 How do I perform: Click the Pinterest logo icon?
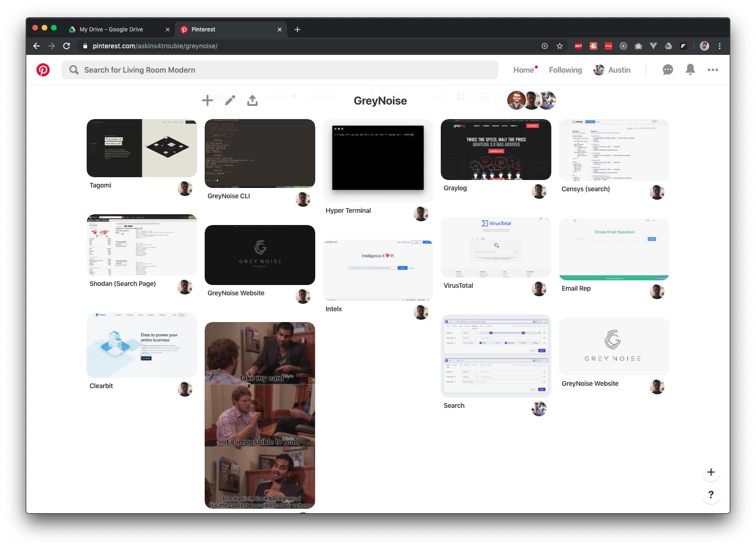[x=43, y=70]
